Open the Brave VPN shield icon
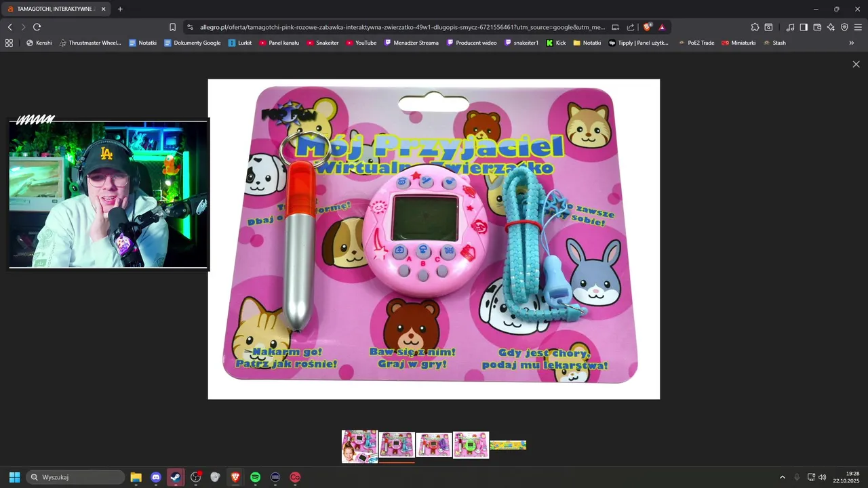Viewport: 868px width, 488px height. pyautogui.click(x=844, y=27)
